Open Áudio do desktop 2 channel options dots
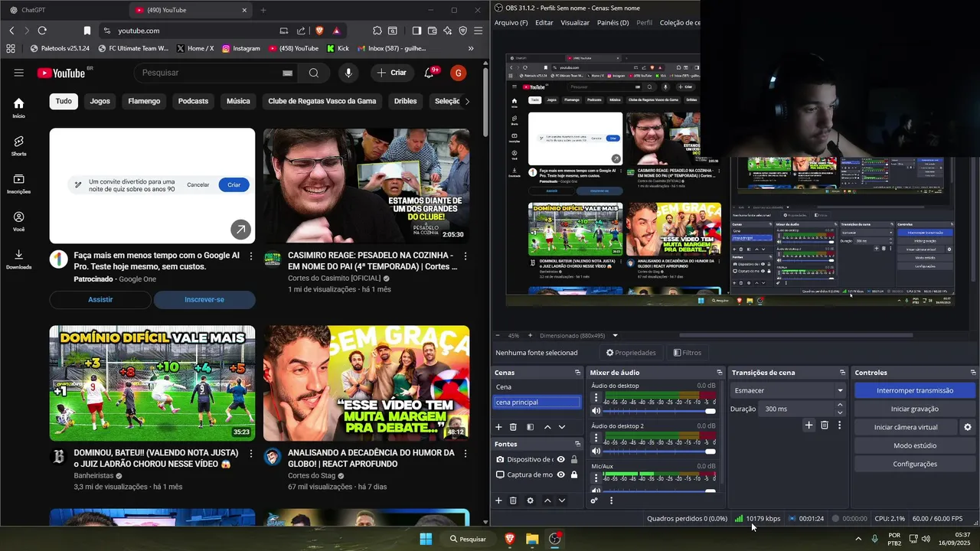The height and width of the screenshot is (551, 980). click(596, 436)
